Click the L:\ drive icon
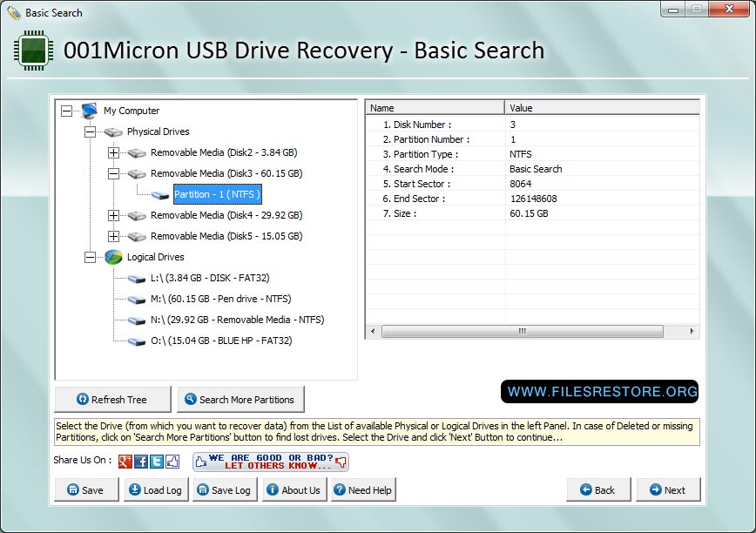Screen dimensions: 756x533 [x=137, y=279]
